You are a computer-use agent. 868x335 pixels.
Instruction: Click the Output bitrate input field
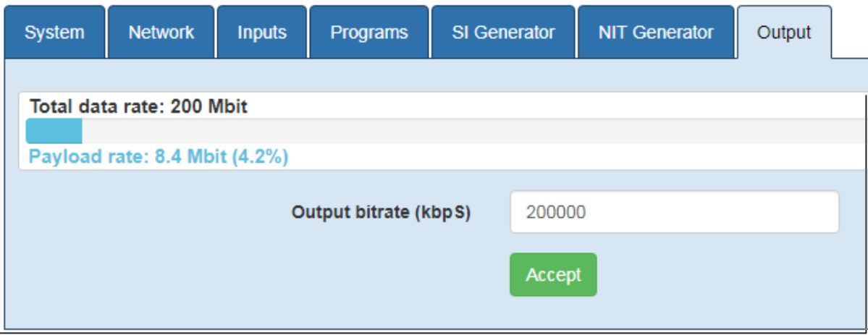[674, 212]
